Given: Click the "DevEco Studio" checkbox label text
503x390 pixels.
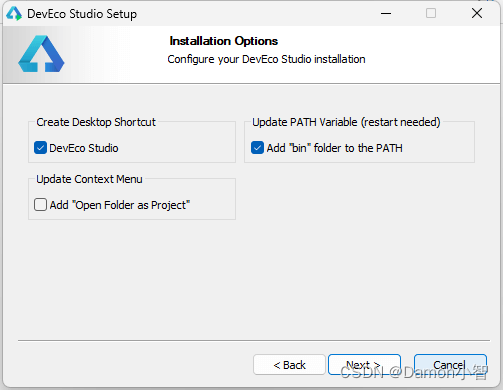Looking at the screenshot, I should tap(84, 148).
